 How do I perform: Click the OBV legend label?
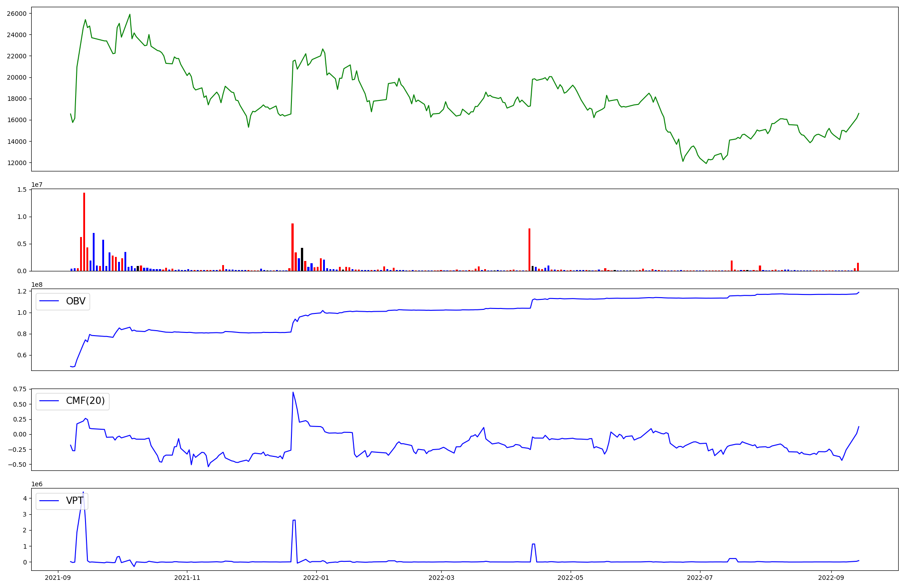(x=76, y=301)
